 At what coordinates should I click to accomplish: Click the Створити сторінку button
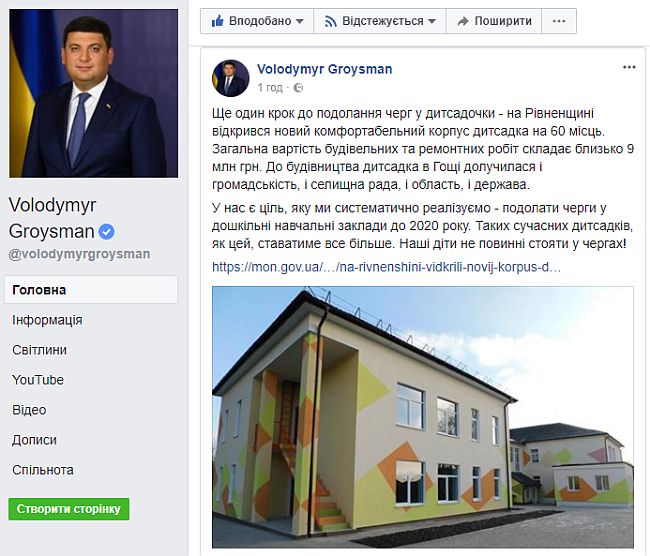click(69, 509)
